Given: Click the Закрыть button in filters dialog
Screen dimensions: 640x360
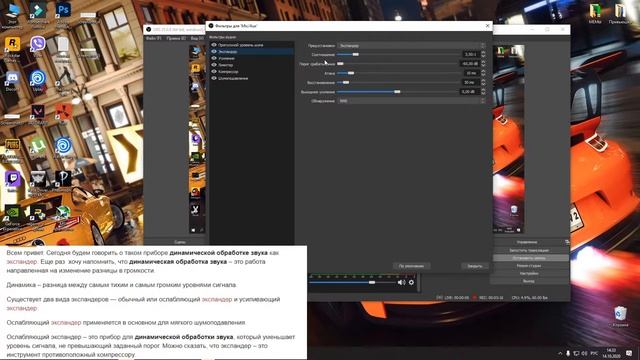Looking at the screenshot, I should click(475, 266).
